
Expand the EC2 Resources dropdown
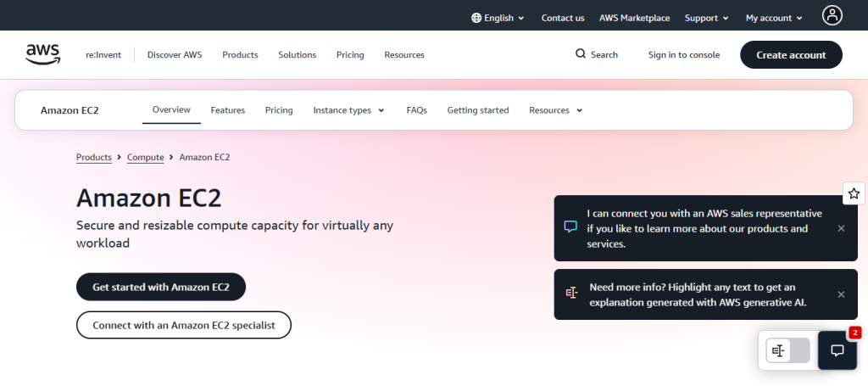[556, 110]
